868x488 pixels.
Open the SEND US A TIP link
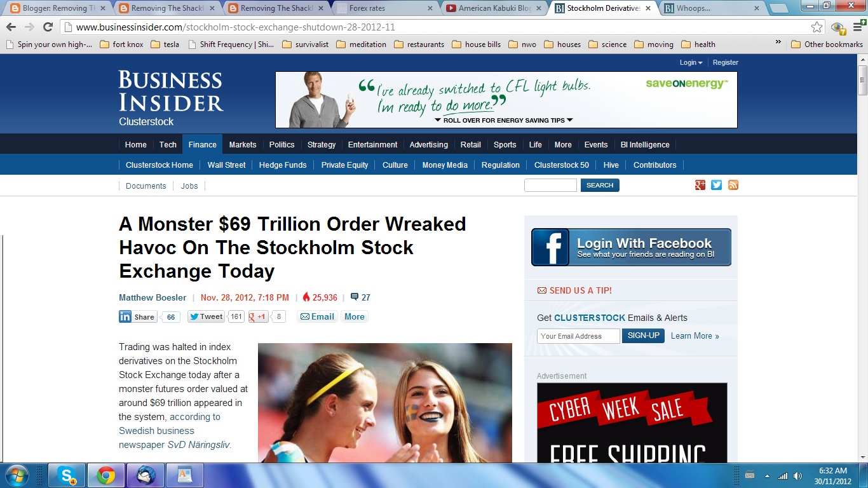coord(574,290)
